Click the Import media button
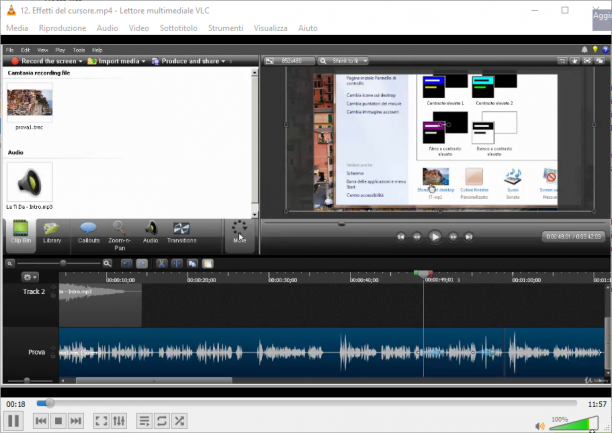 [116, 61]
